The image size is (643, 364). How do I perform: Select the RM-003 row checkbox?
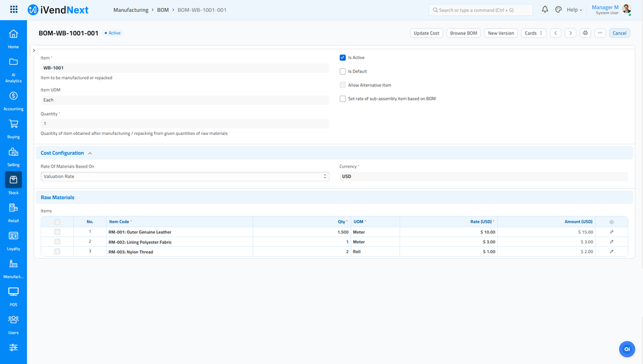click(x=57, y=252)
